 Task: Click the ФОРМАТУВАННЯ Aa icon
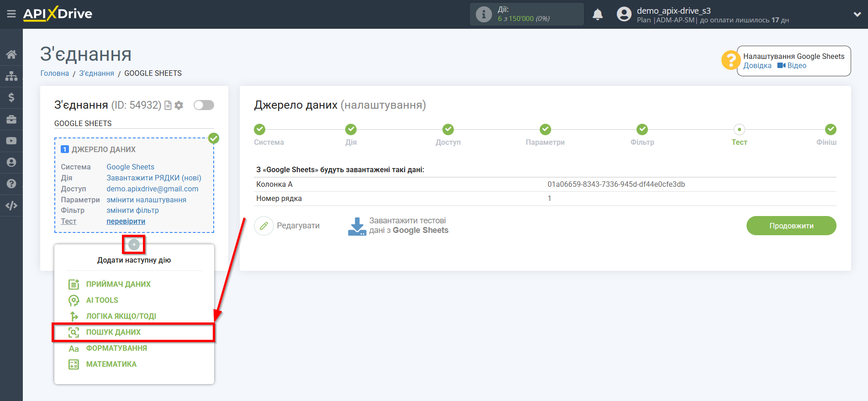click(x=74, y=348)
